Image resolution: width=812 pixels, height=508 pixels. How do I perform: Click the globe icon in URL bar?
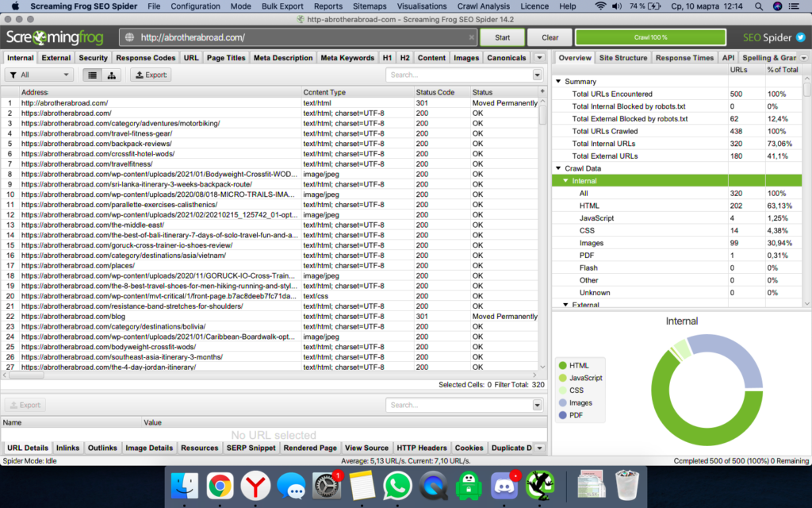(129, 37)
